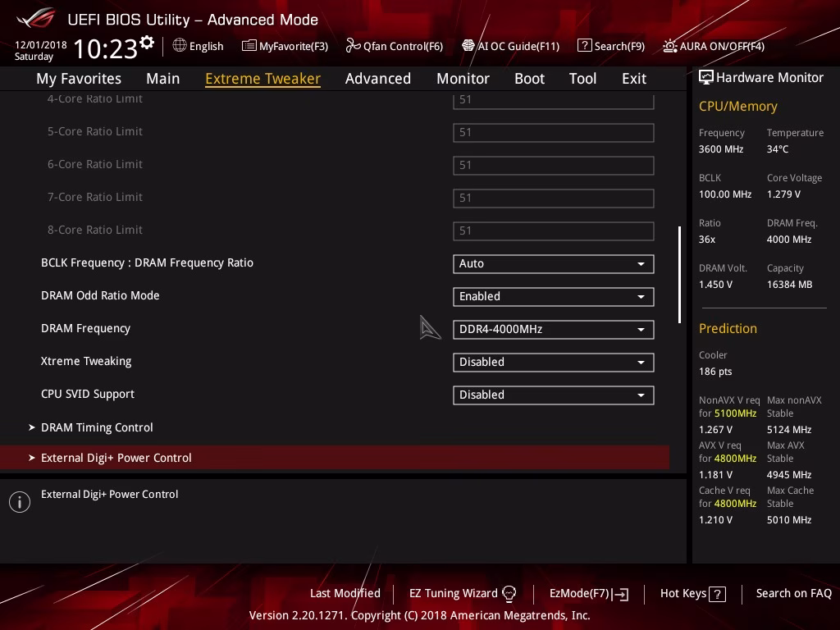Click the AI OC Guide chip icon

(468, 46)
